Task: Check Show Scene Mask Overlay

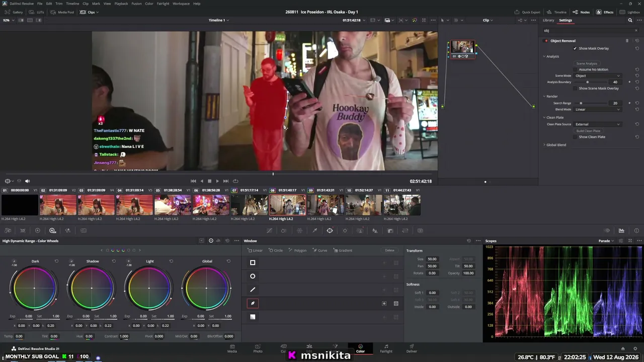Action: click(575, 88)
